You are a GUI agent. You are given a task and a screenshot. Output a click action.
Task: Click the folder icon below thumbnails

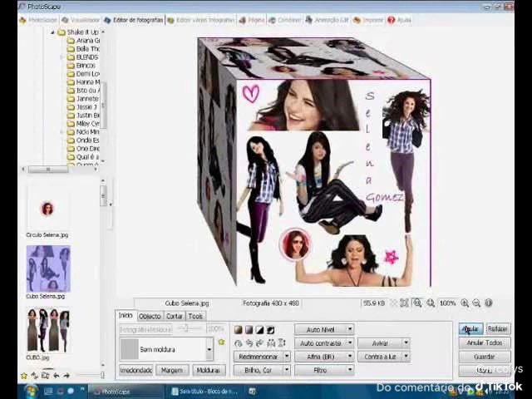[x=45, y=376]
